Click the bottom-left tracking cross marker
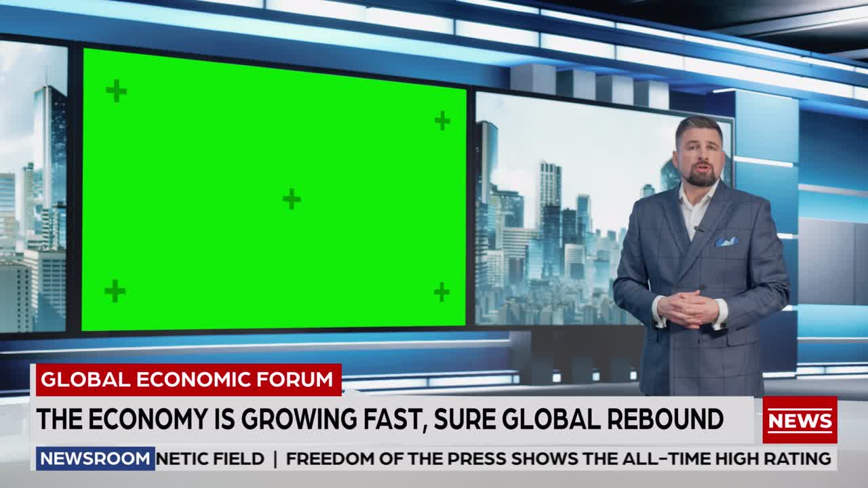868x488 pixels. [115, 290]
